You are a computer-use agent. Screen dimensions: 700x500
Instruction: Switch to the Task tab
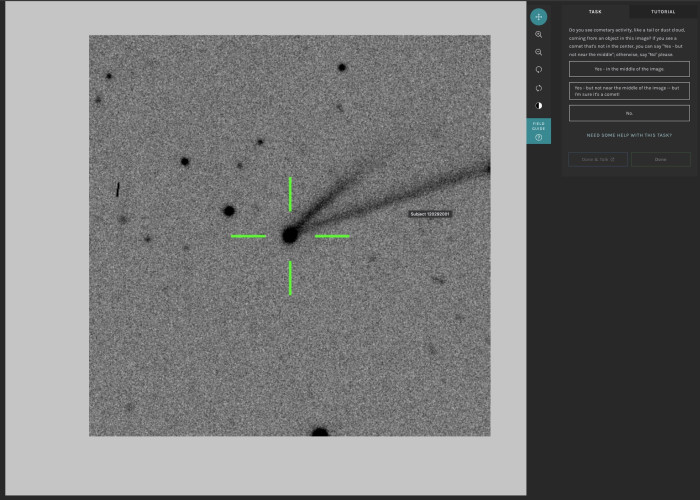[x=595, y=12]
